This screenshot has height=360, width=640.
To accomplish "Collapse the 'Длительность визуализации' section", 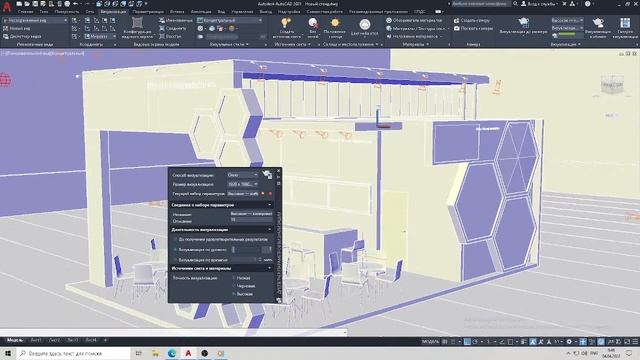I will click(x=269, y=230).
